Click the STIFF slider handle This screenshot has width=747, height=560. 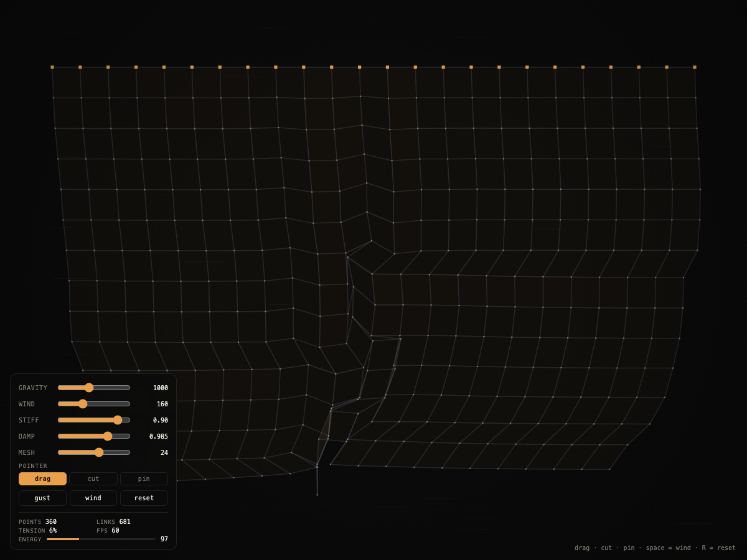(x=118, y=420)
